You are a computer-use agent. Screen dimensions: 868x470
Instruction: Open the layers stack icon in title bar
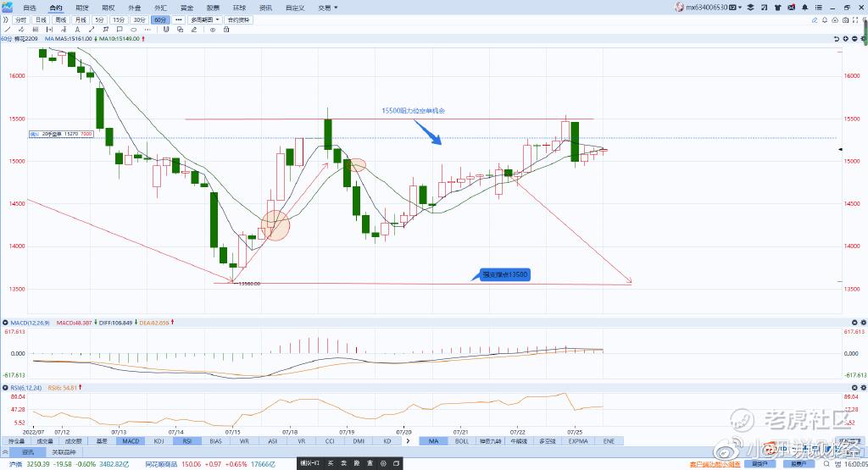click(x=751, y=8)
